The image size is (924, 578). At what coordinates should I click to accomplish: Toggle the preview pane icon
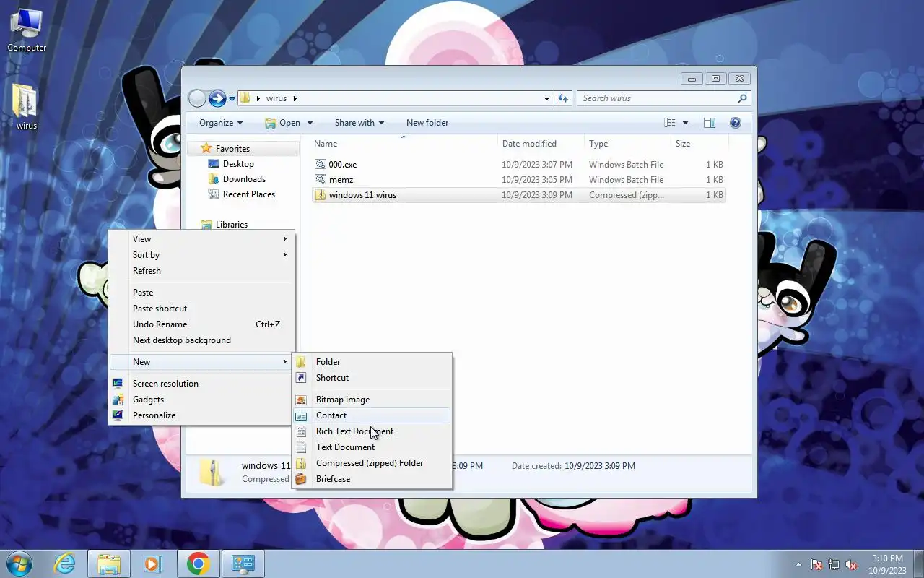[710, 123]
